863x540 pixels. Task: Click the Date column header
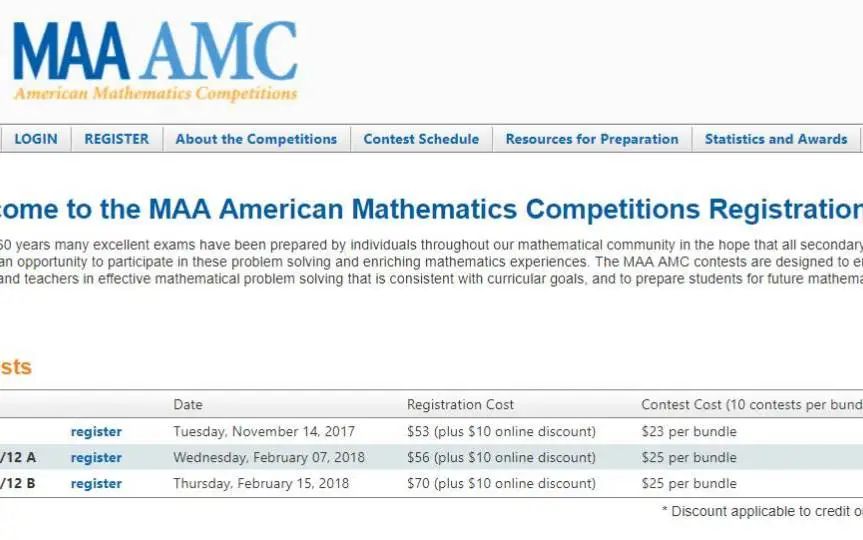(188, 405)
